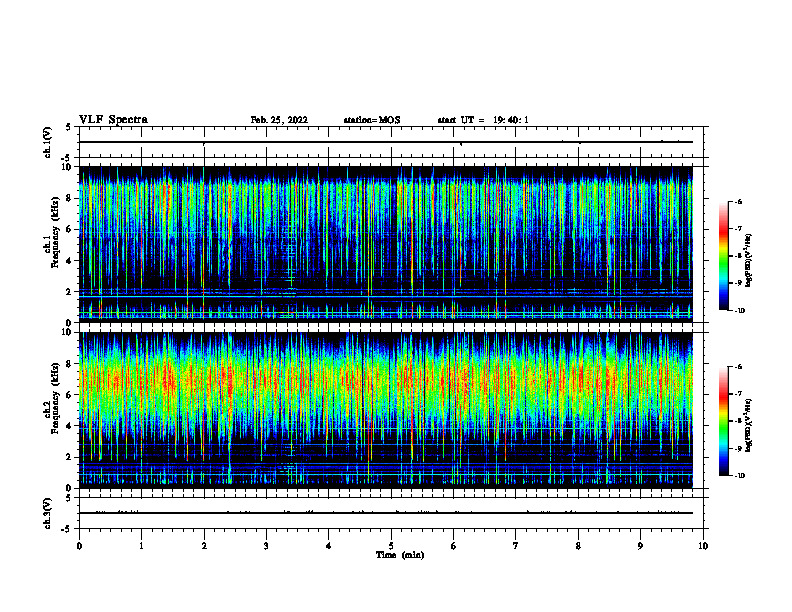Click time axis tick label "6"
The width and height of the screenshot is (792, 612).
point(453,546)
